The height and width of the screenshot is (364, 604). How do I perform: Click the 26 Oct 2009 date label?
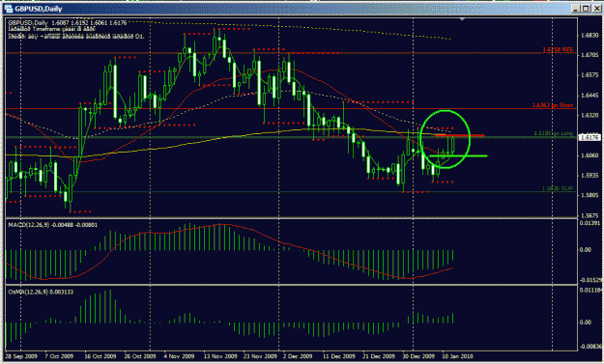pos(140,356)
